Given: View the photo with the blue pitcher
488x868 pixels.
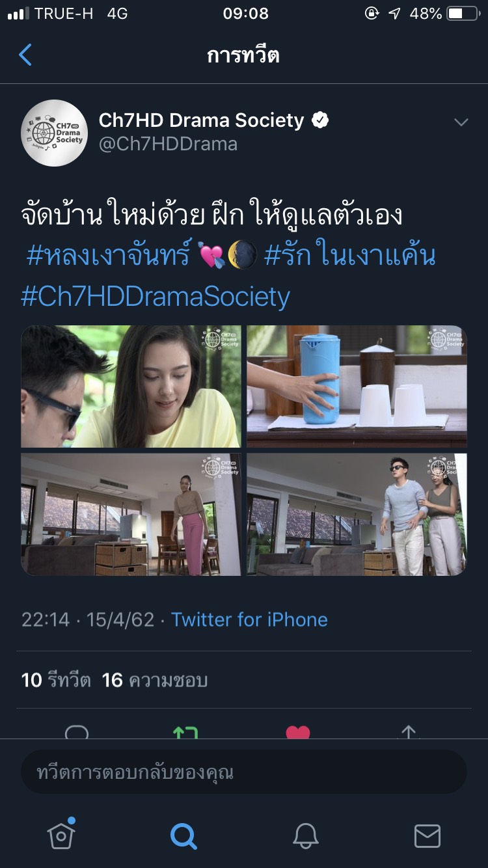Looking at the screenshot, I should [x=357, y=387].
